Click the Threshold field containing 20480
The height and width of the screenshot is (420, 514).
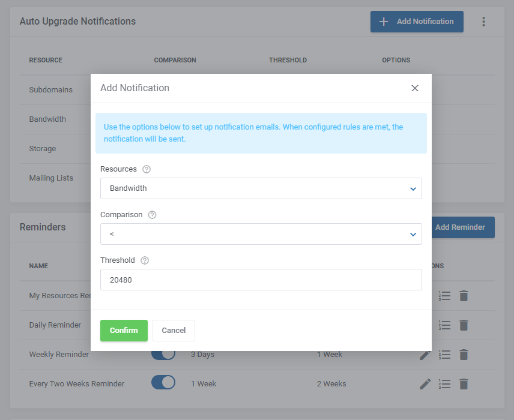261,280
